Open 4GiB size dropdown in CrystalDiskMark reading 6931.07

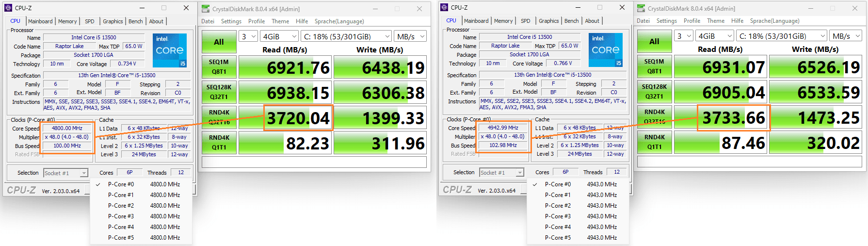point(715,36)
